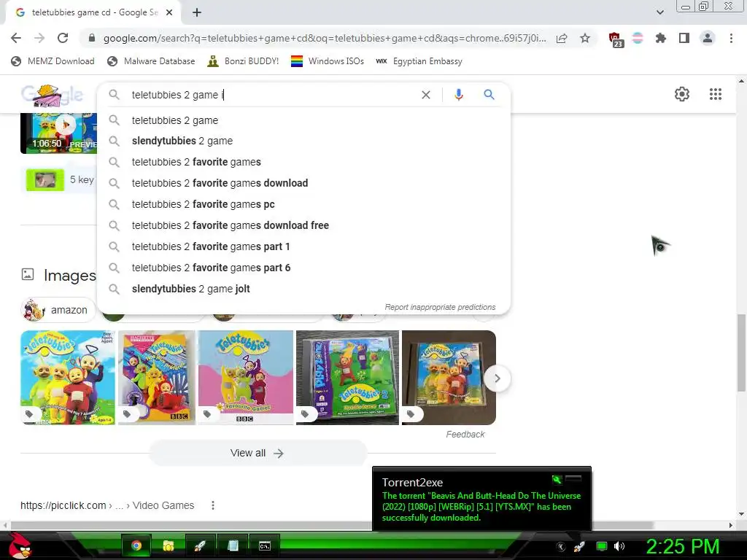The width and height of the screenshot is (747, 560).
Task: Choose suggestion slendytubbies 2 game
Action: [303, 141]
